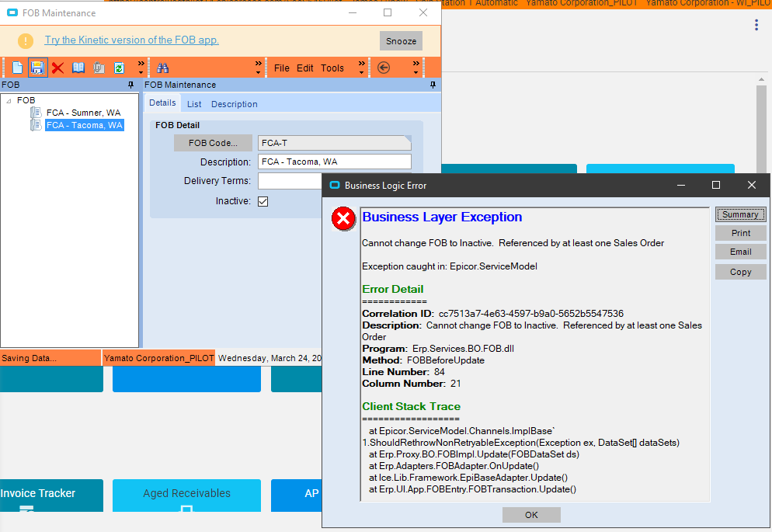Click the FOB Maintenance title bar app icon

(x=12, y=12)
